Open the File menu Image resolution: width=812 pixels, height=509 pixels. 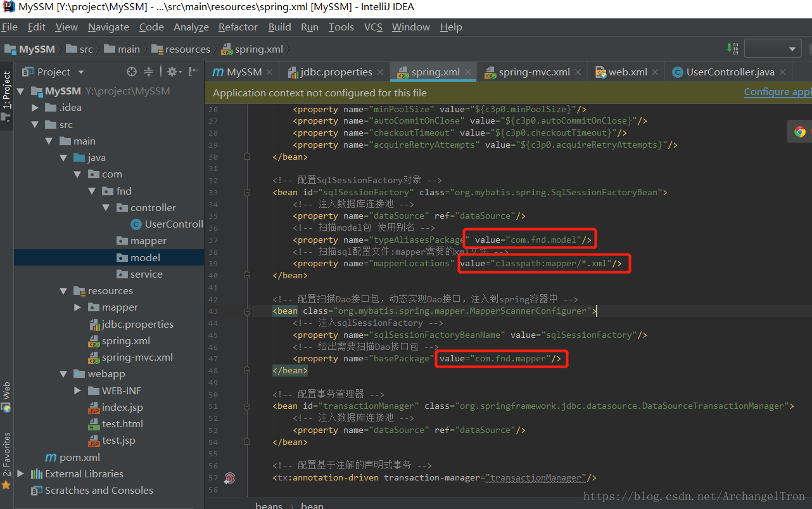tap(10, 27)
